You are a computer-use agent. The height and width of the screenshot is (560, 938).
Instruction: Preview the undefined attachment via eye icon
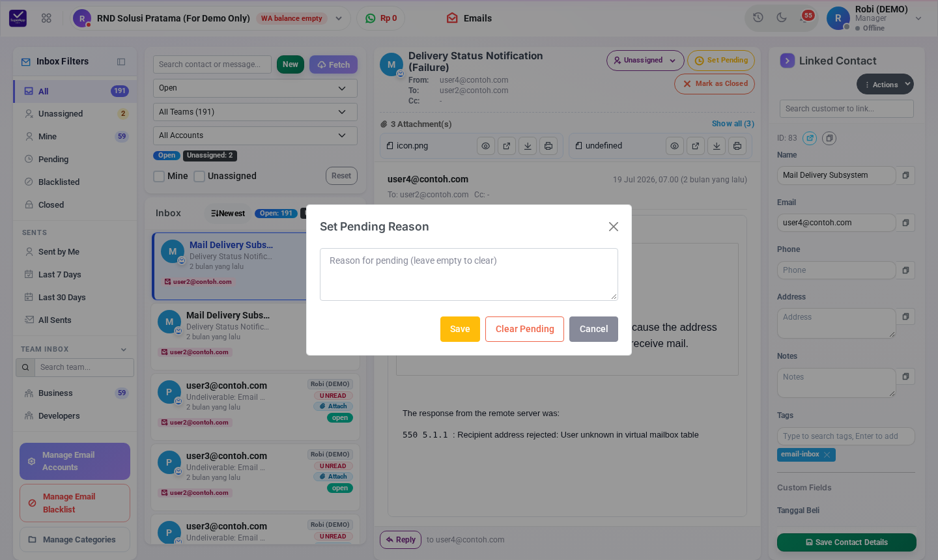(x=675, y=146)
